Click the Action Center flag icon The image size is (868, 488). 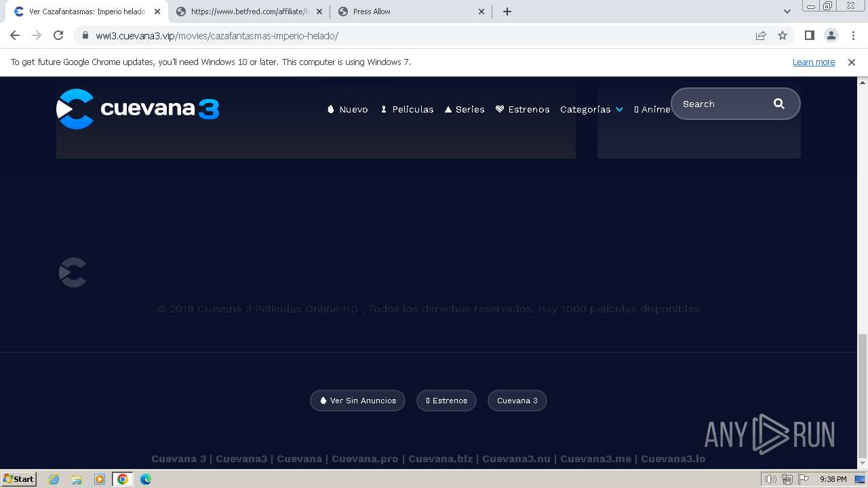pyautogui.click(x=803, y=479)
